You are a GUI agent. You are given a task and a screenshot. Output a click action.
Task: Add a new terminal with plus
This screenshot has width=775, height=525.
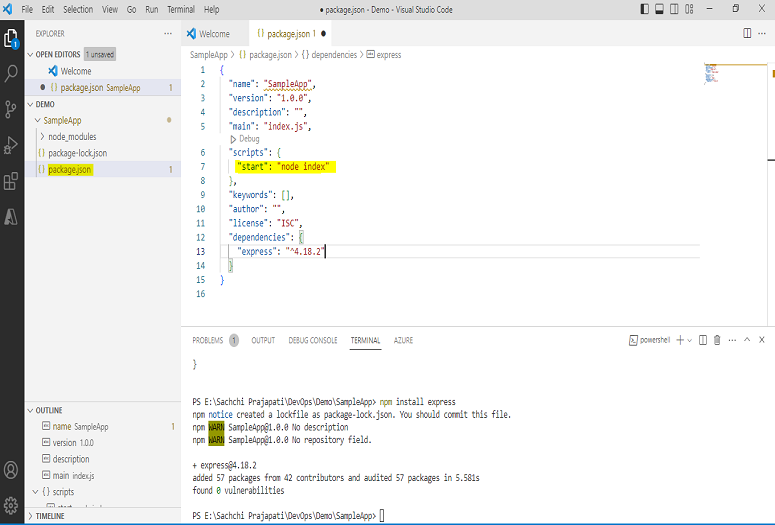click(x=680, y=340)
